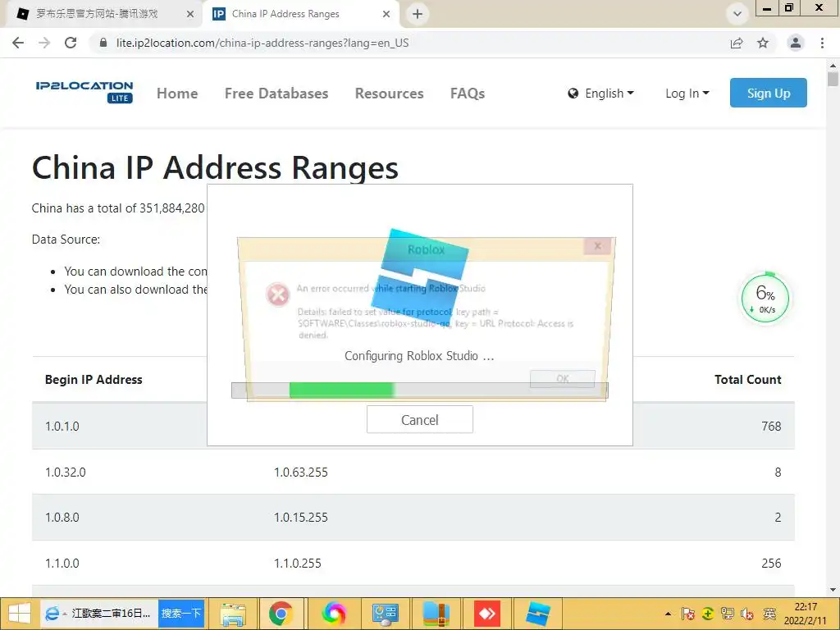Click the Roblox Studio logo in installer
Image resolution: width=840 pixels, height=630 pixels.
point(419,276)
